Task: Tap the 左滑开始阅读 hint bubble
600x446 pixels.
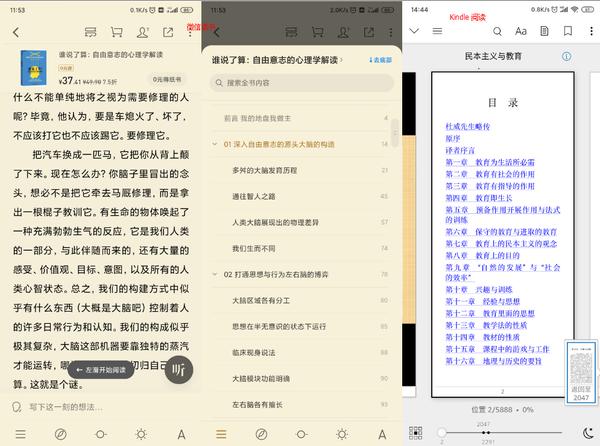Action: click(x=101, y=370)
